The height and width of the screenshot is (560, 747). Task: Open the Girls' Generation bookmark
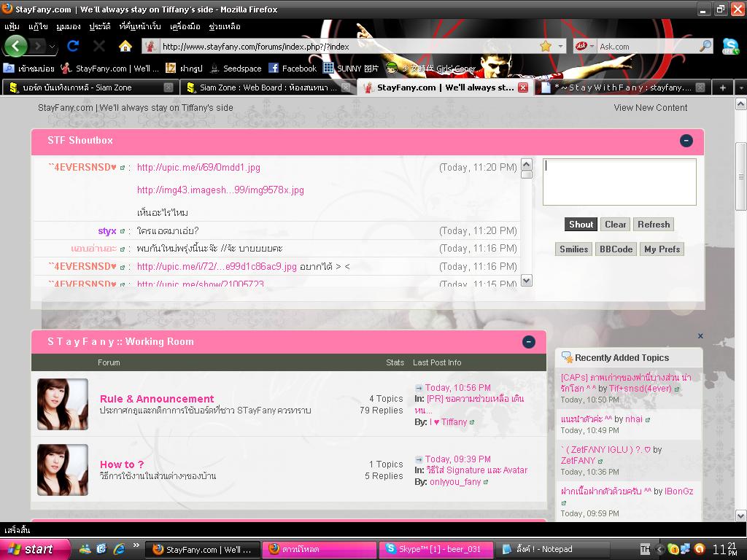tap(430, 69)
